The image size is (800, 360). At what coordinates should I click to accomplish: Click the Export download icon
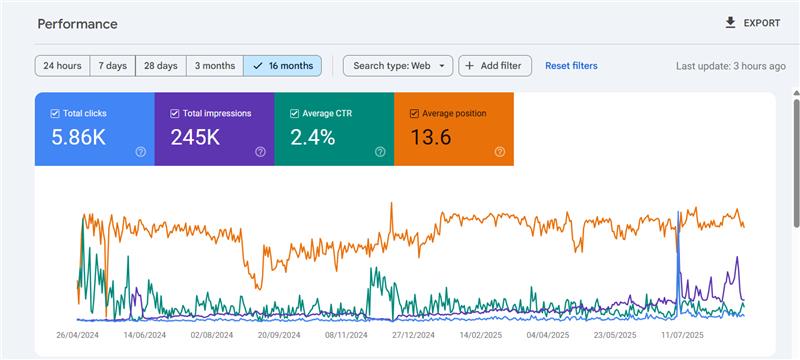point(731,23)
